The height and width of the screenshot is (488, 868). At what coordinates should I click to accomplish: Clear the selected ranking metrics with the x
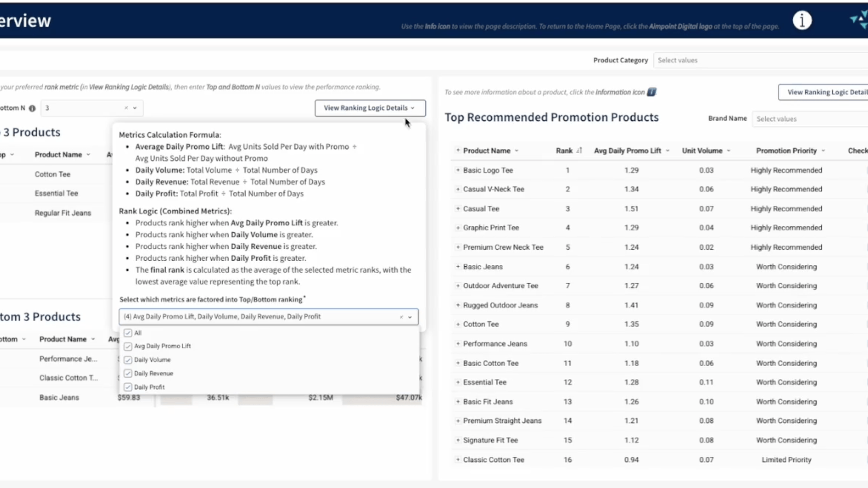pos(401,317)
